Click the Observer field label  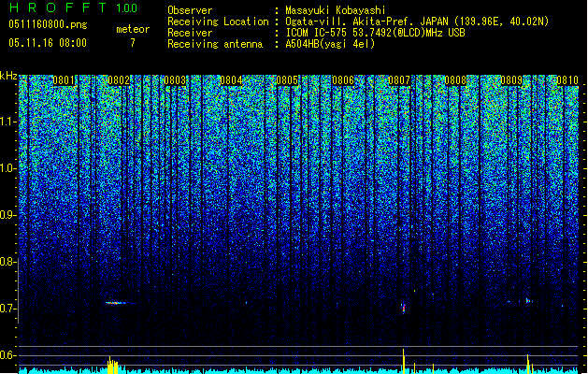[x=190, y=10]
